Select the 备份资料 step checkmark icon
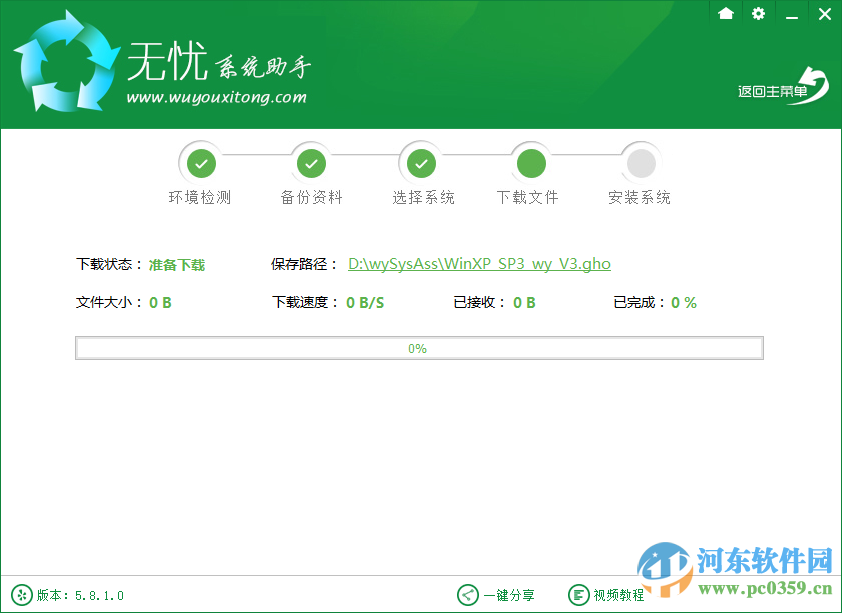Image resolution: width=842 pixels, height=613 pixels. 311,162
